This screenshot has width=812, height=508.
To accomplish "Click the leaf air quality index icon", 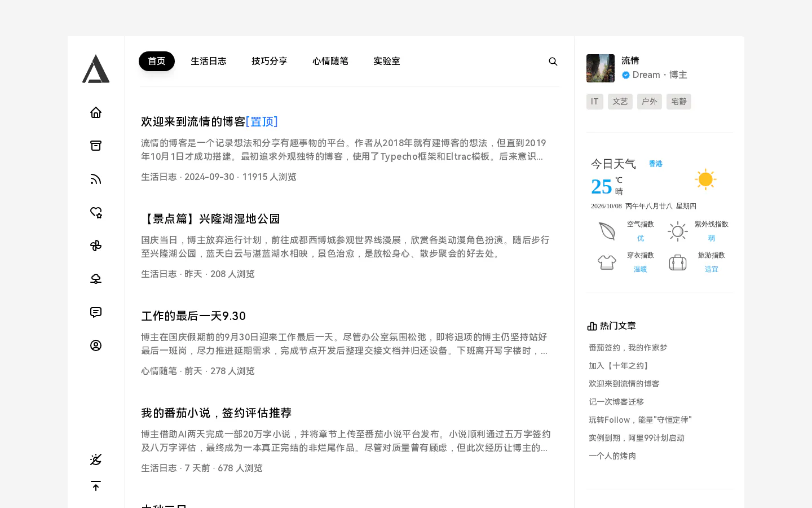I will pos(607,231).
